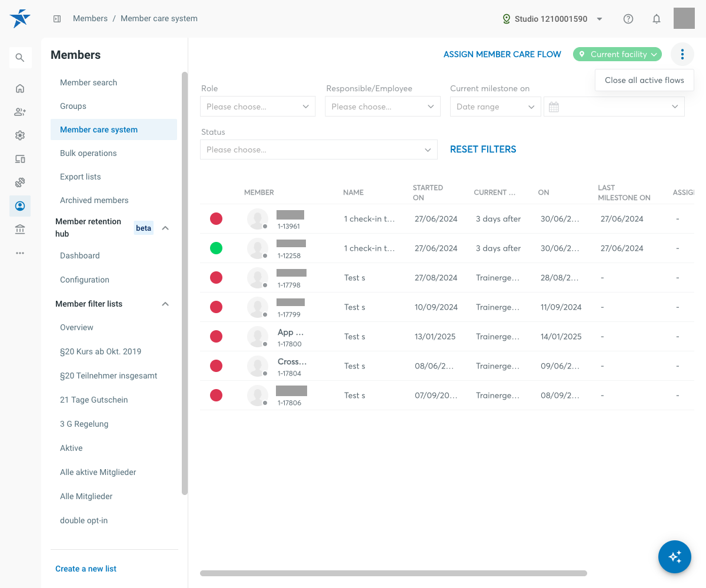Screen dimensions: 706x588
Task: Open the Studio 1210001590 selector
Action: 552,19
